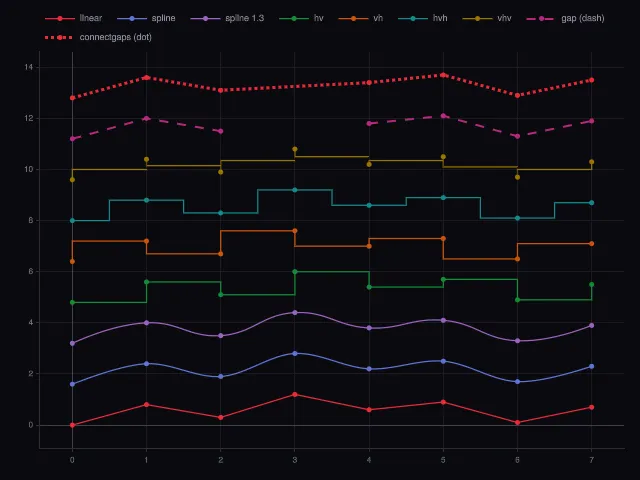The width and height of the screenshot is (640, 480).
Task: Click the orange vh marker at x=0
Action: click(72, 261)
